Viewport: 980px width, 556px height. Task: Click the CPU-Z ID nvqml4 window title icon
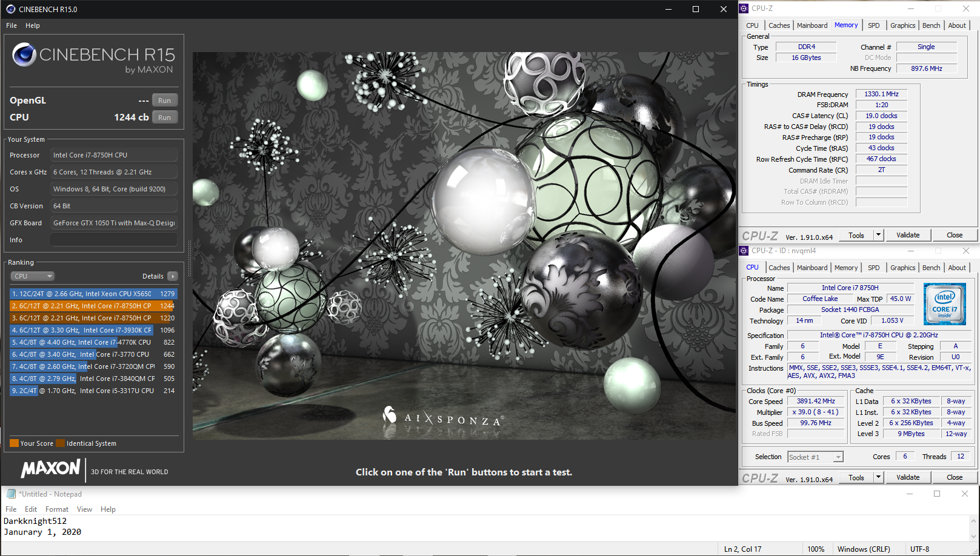[744, 251]
